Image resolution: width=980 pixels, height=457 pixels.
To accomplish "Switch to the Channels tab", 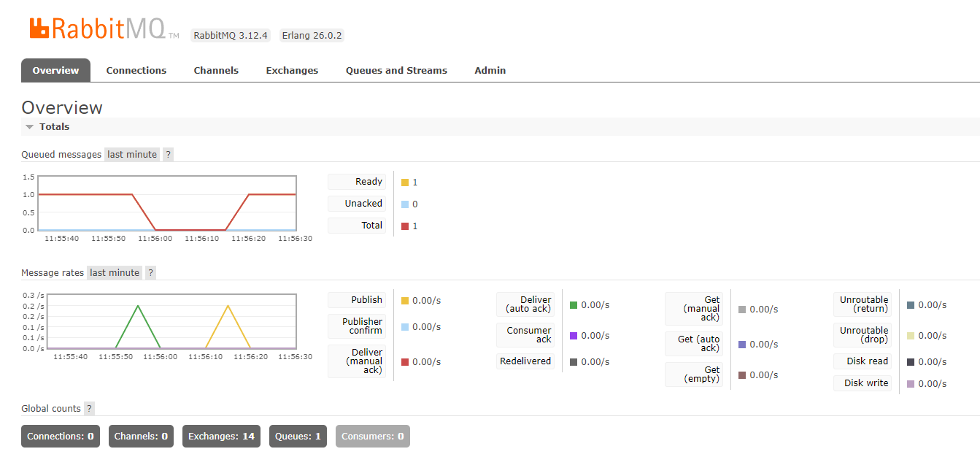I will (x=216, y=70).
